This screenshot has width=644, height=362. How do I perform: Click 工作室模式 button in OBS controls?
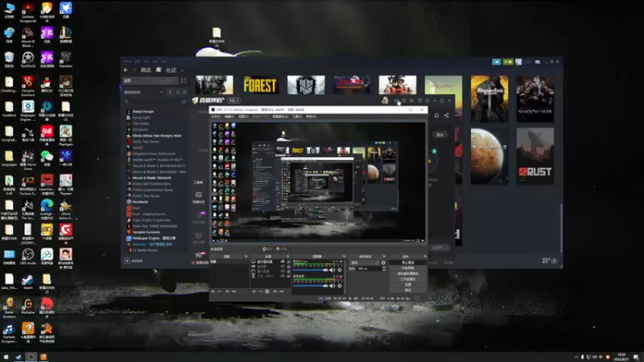tap(408, 279)
